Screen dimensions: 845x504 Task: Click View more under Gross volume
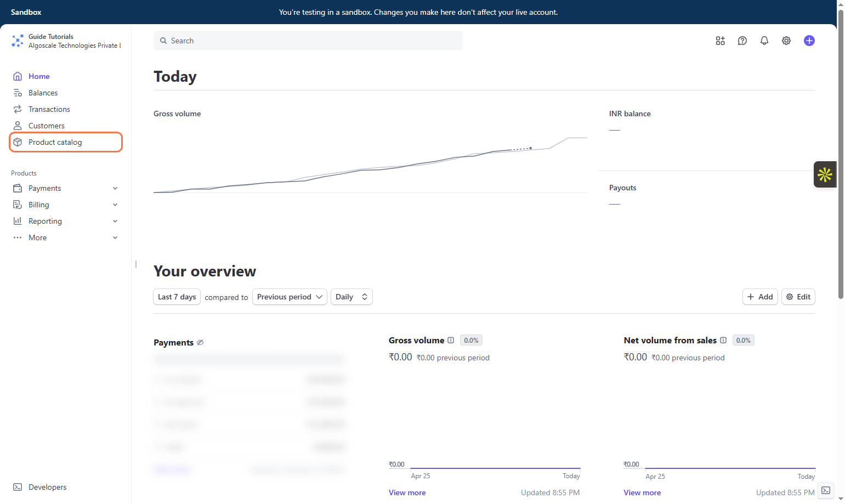[x=407, y=492]
